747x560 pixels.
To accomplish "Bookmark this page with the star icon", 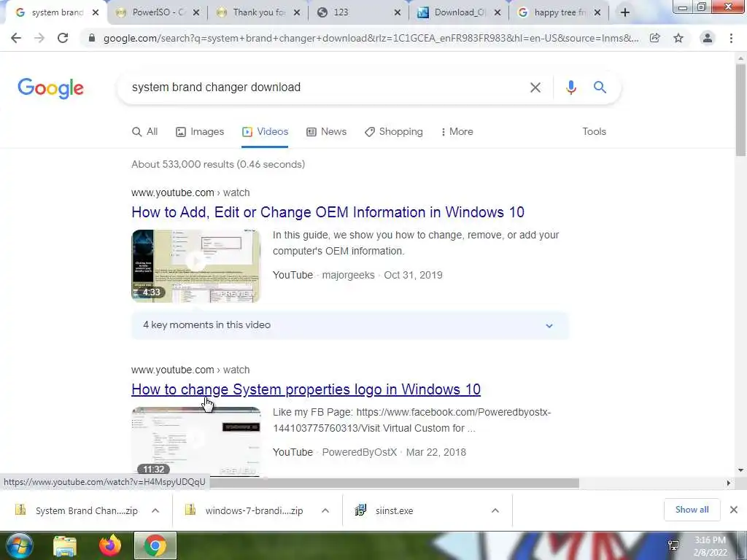I will pos(678,38).
